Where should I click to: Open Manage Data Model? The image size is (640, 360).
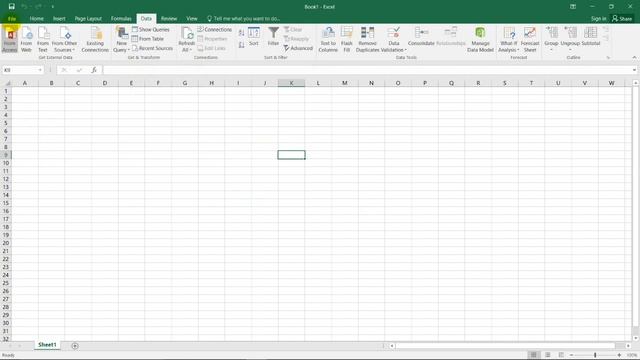[480, 39]
